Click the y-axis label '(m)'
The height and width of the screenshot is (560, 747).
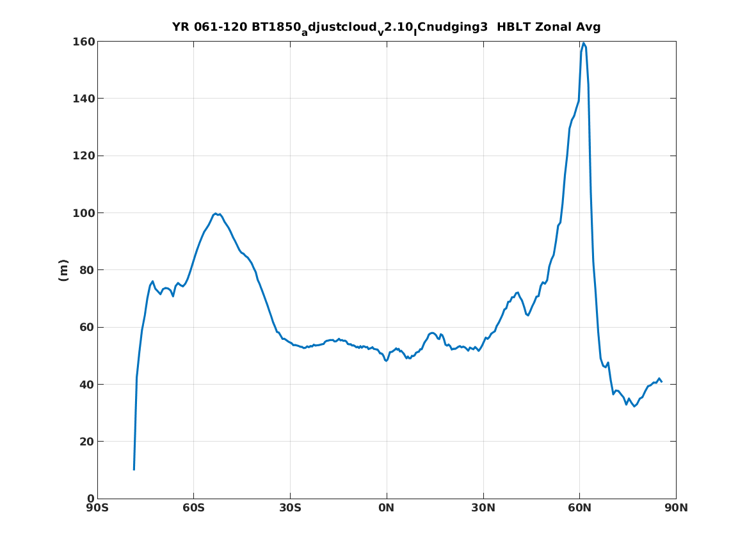[x=63, y=270]
